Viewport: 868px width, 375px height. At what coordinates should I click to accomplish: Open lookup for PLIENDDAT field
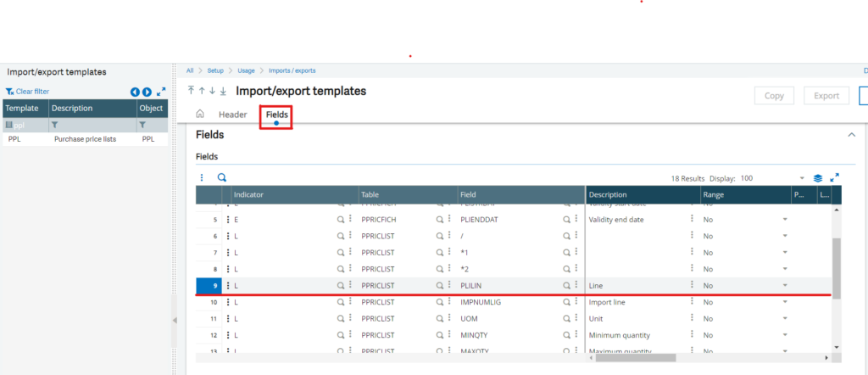point(566,220)
